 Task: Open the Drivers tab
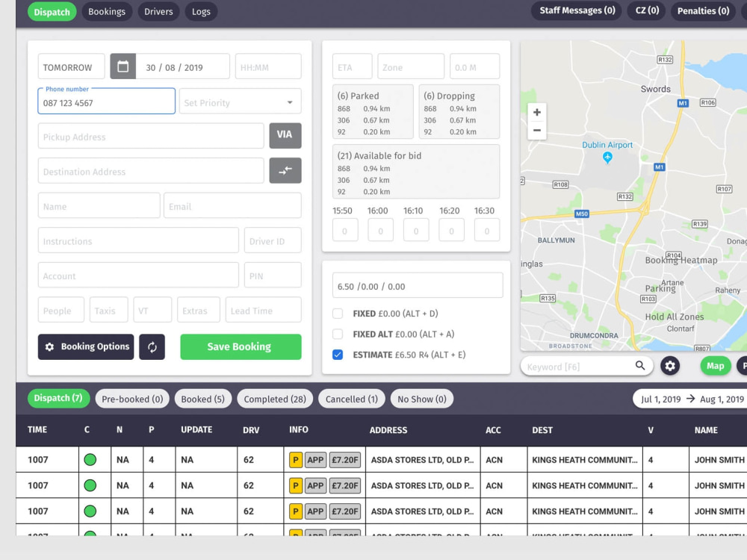[158, 11]
